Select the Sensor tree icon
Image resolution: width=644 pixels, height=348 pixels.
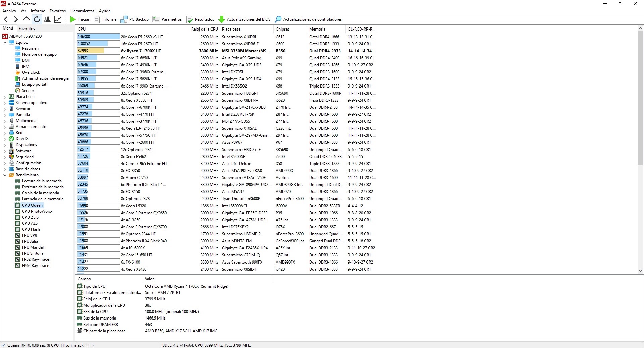coord(18,91)
